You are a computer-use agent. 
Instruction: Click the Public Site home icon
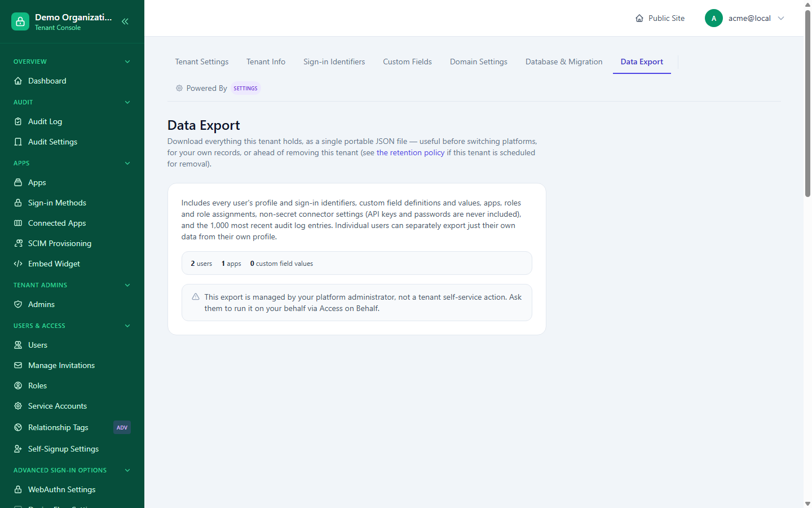(x=639, y=18)
